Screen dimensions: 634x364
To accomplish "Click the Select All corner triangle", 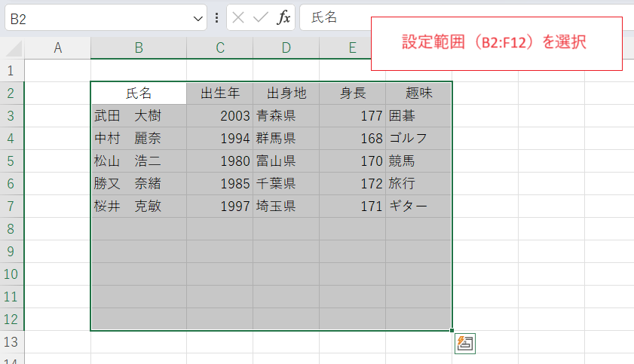I will (x=14, y=48).
